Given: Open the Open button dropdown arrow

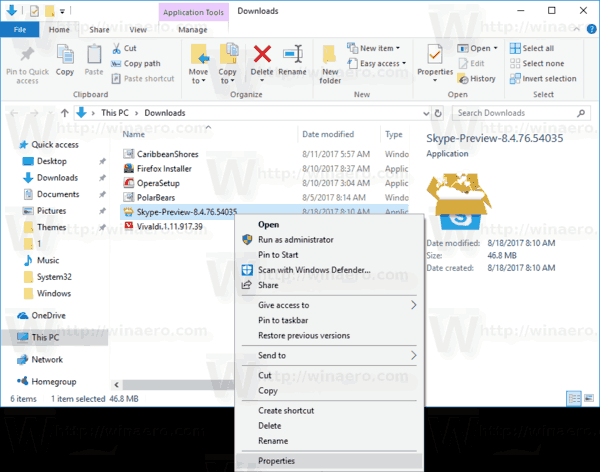Looking at the screenshot, I should [496, 48].
